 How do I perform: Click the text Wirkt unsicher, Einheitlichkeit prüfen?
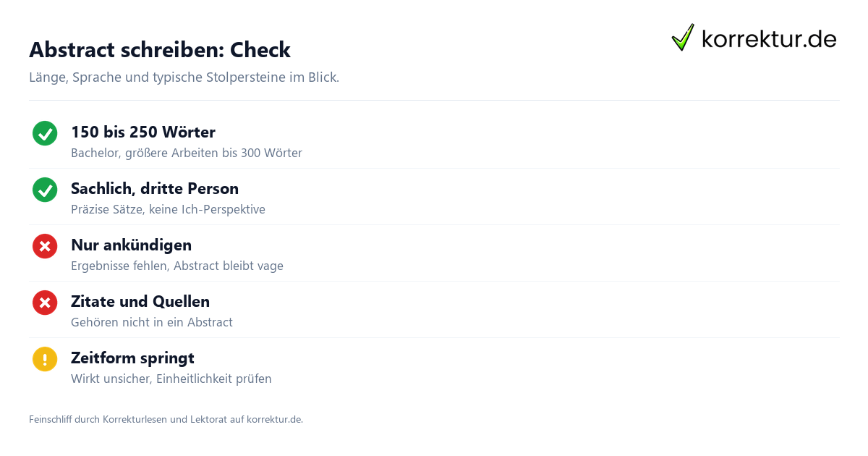pos(171,379)
